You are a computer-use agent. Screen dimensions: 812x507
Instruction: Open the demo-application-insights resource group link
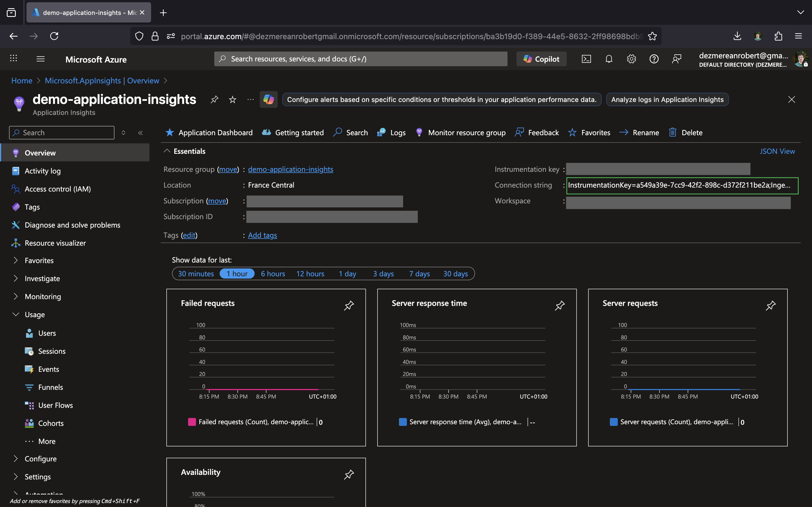coord(290,169)
